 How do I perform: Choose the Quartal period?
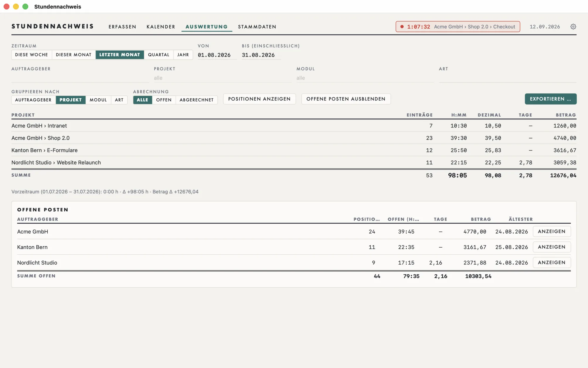159,55
